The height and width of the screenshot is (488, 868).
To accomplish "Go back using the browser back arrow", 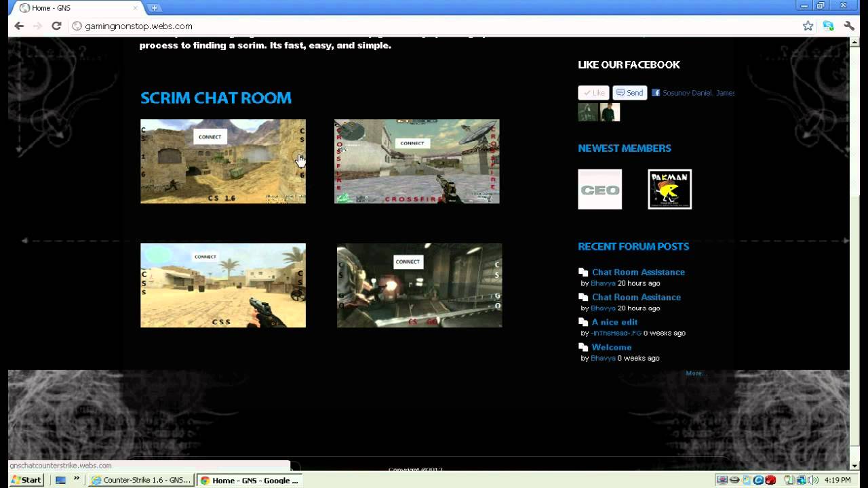I will 19,26.
